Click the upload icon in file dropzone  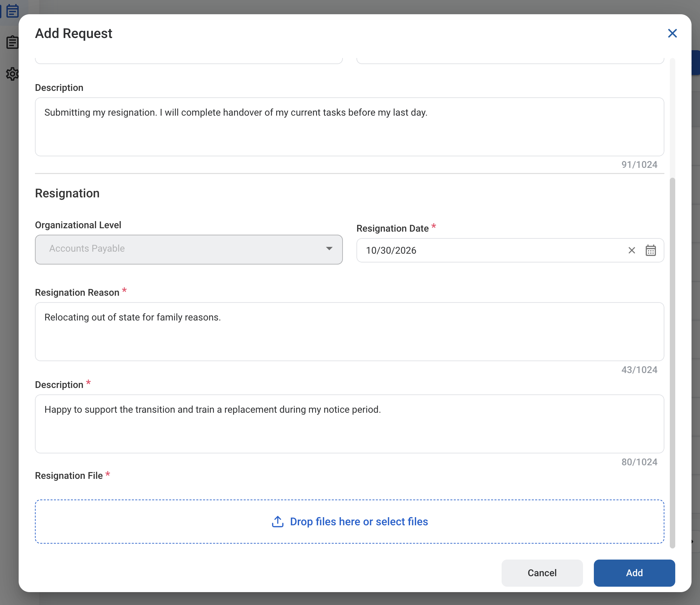[277, 522]
